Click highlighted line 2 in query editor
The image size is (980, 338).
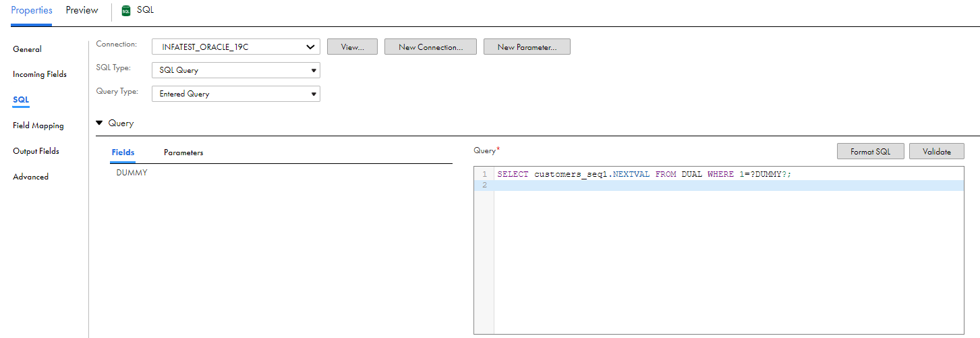pos(729,186)
